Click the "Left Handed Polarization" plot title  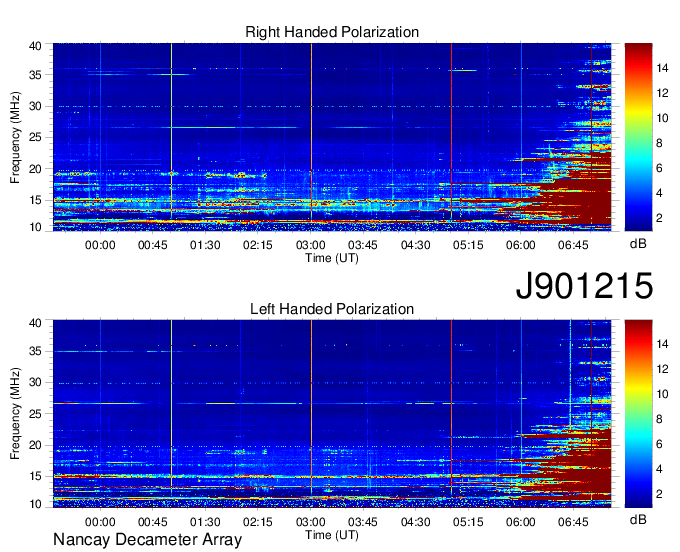click(x=332, y=309)
